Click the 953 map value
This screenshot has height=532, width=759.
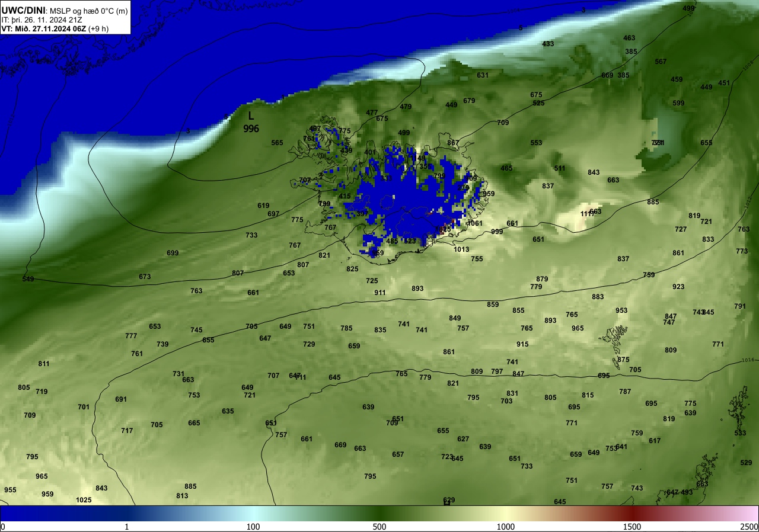click(x=621, y=311)
